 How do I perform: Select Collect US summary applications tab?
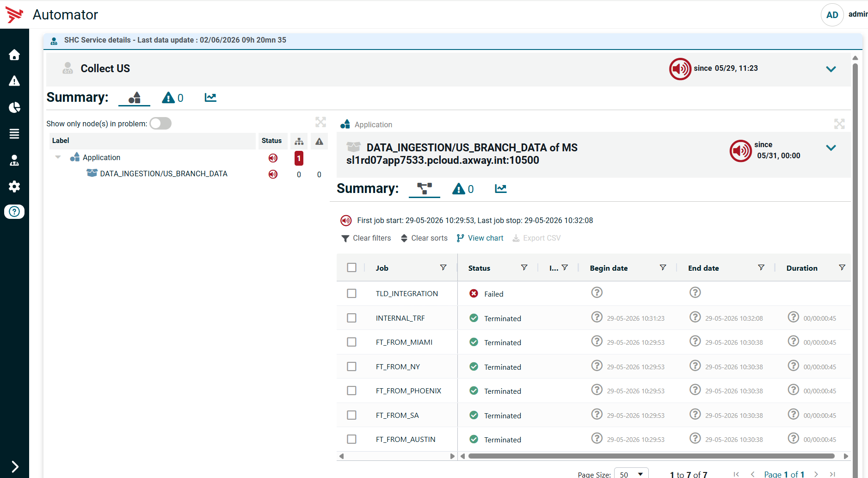[x=134, y=98]
